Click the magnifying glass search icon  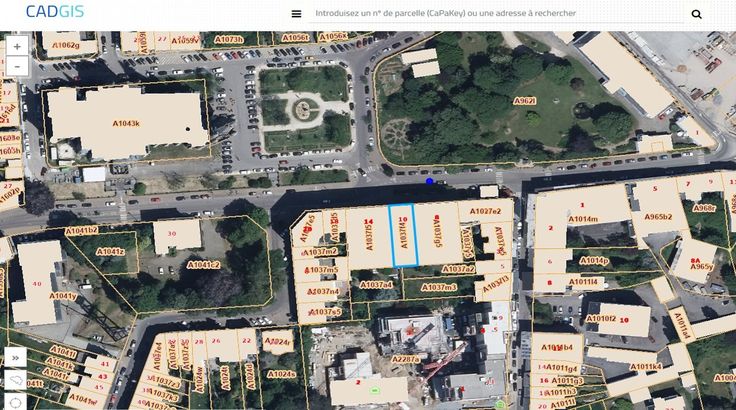[x=697, y=14]
